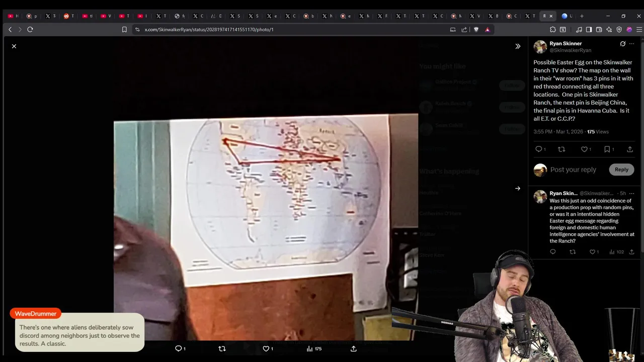Share the 'odd coincidence' follow-up post

point(632,252)
